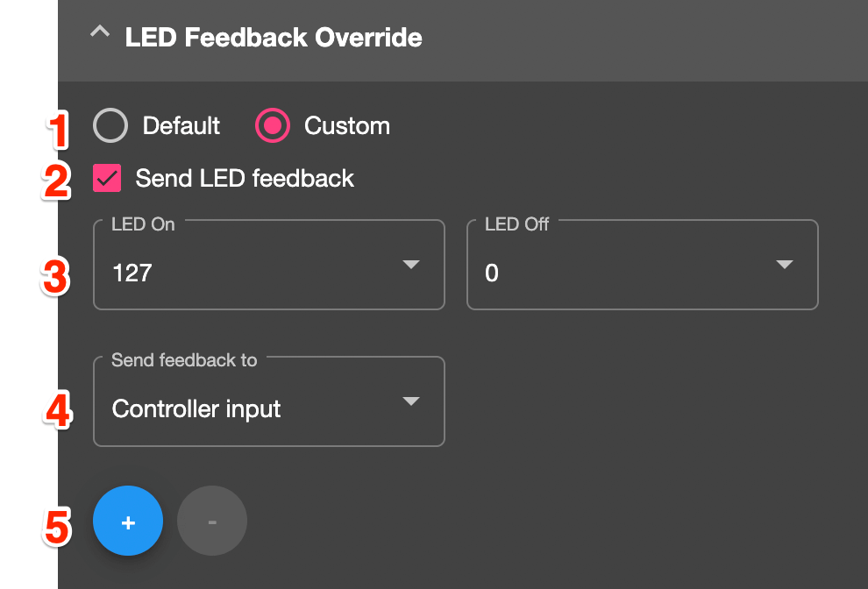This screenshot has width=868, height=589.
Task: Collapse the LED Feedback Override section chevron
Action: (101, 33)
